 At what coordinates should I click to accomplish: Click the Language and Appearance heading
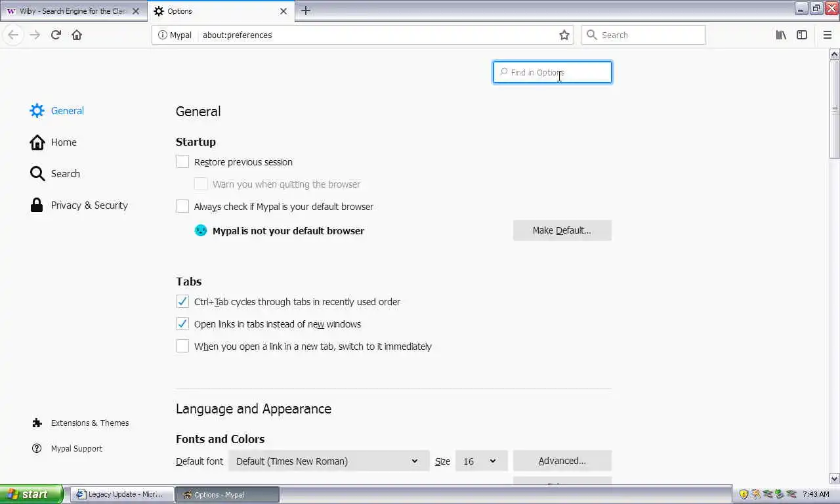(253, 409)
